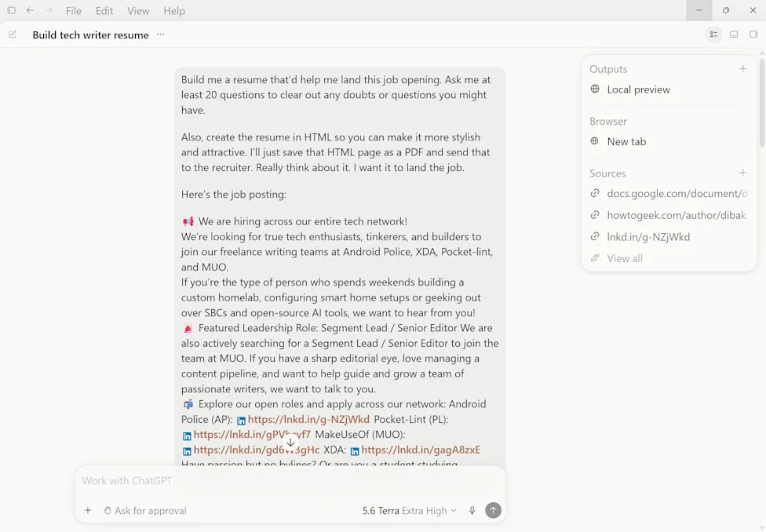Screen dimensions: 766x532
Task: Click link icon beside howtogeek.com source
Action: tap(595, 215)
